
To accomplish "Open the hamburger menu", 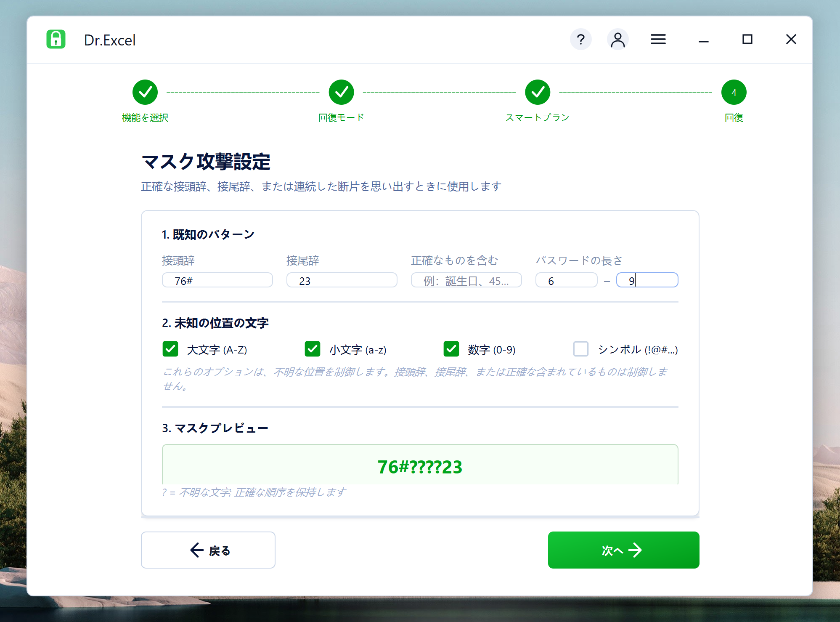I will pyautogui.click(x=658, y=40).
